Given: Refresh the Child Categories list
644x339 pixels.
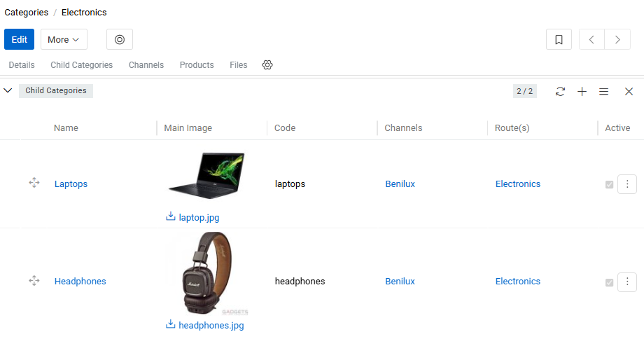Looking at the screenshot, I should tap(560, 91).
